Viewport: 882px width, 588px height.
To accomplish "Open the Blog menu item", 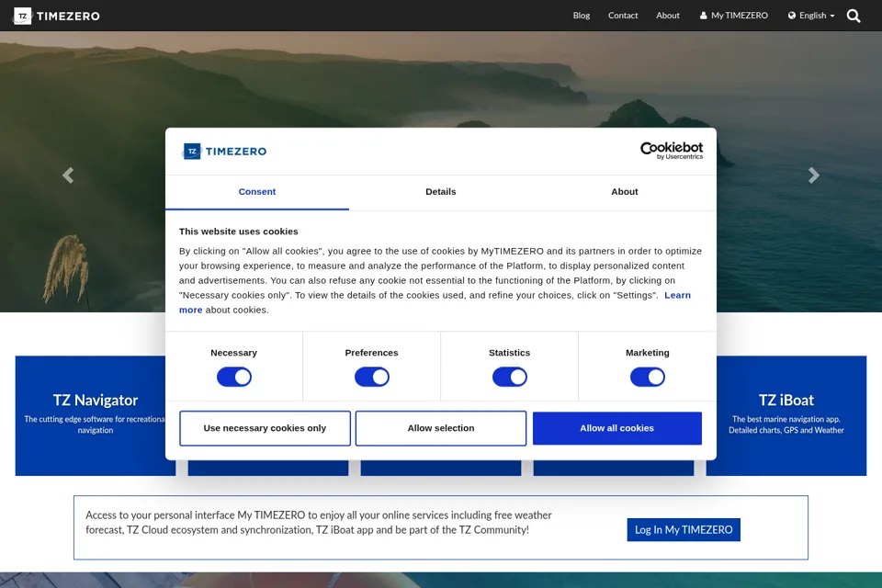I will [x=581, y=16].
